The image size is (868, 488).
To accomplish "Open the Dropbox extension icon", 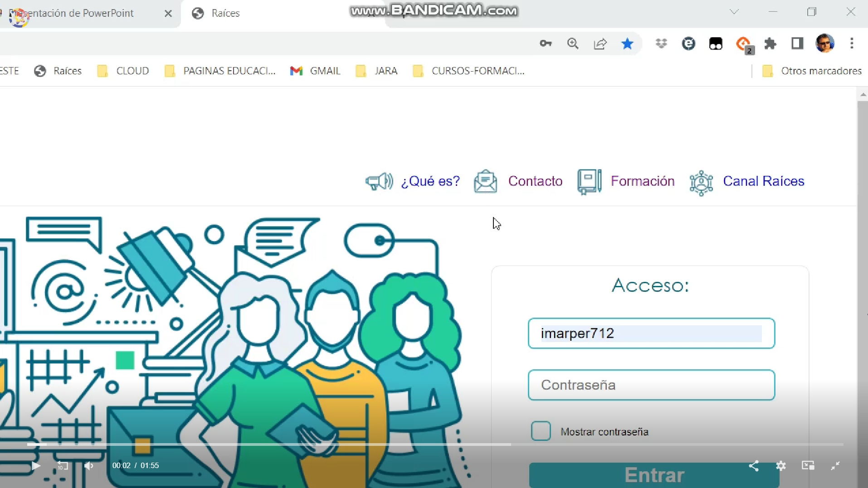I will click(x=661, y=43).
